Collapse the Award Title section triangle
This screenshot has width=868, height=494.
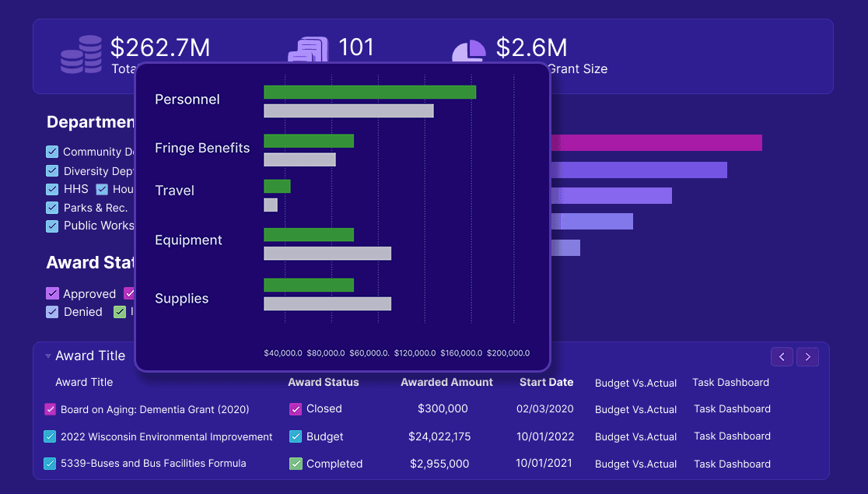tap(48, 356)
